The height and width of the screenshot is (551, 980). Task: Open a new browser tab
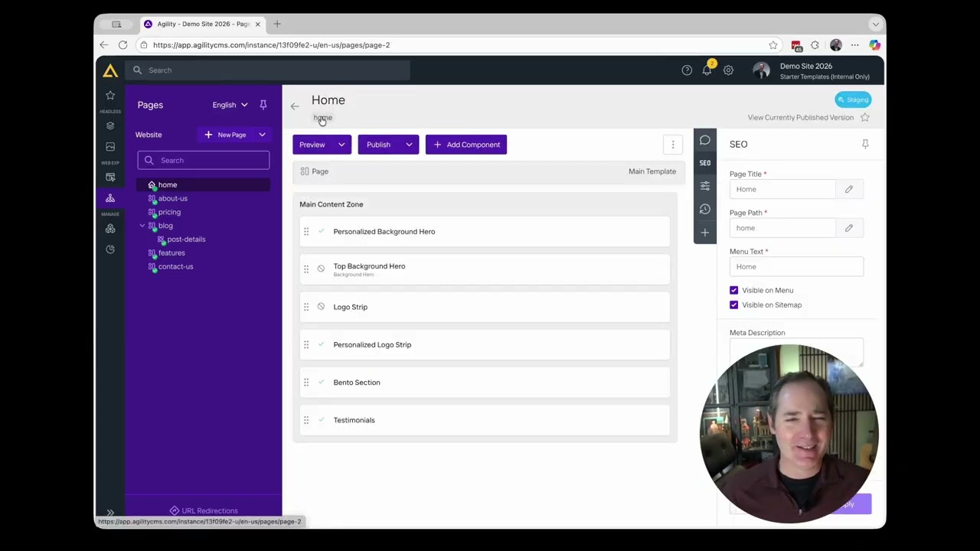[x=277, y=24]
